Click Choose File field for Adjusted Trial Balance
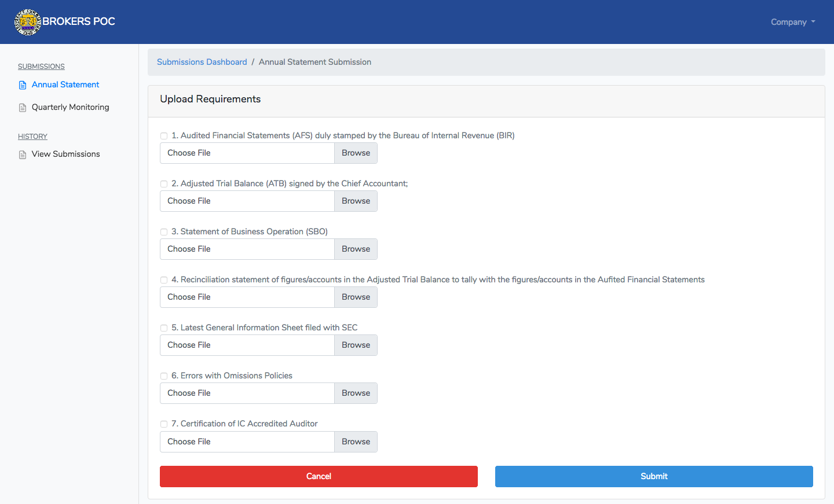 (247, 201)
